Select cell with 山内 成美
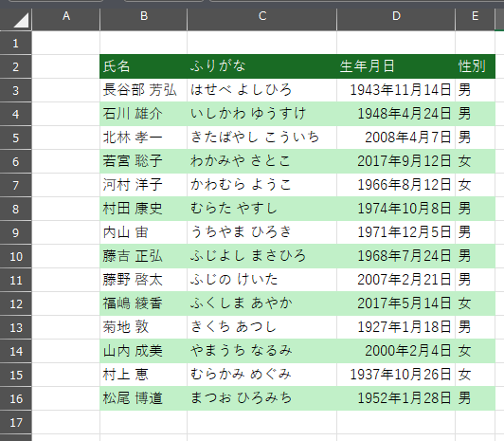504x441 pixels. [x=143, y=351]
